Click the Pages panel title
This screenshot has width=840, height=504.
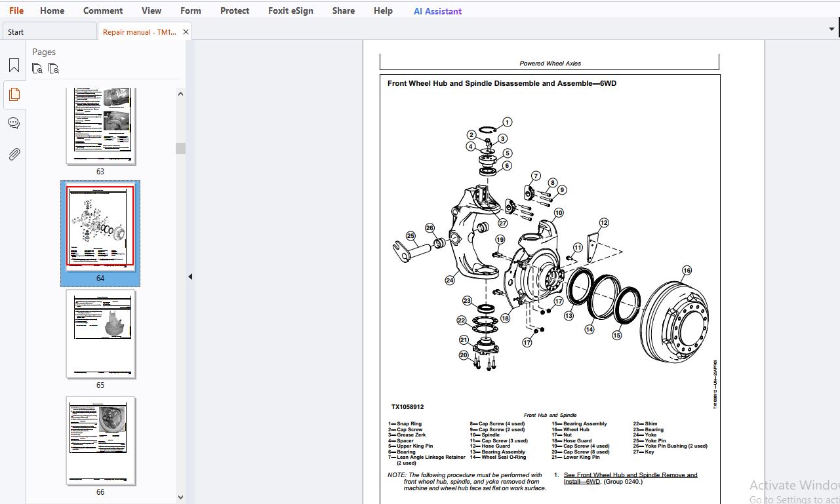point(44,52)
